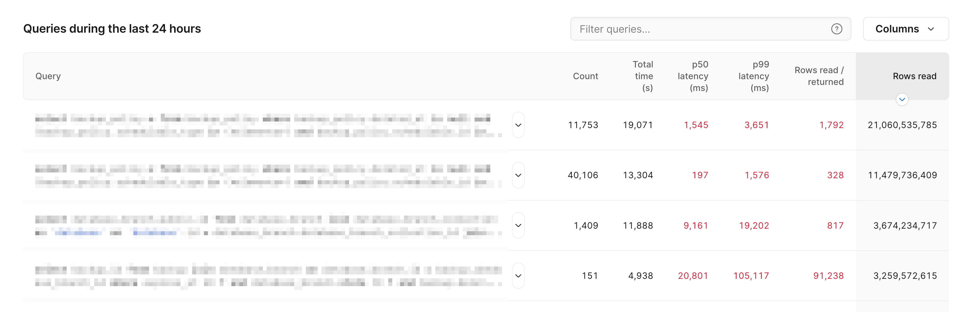Click the Columns dropdown button
This screenshot has height=312, width=980.
906,29
